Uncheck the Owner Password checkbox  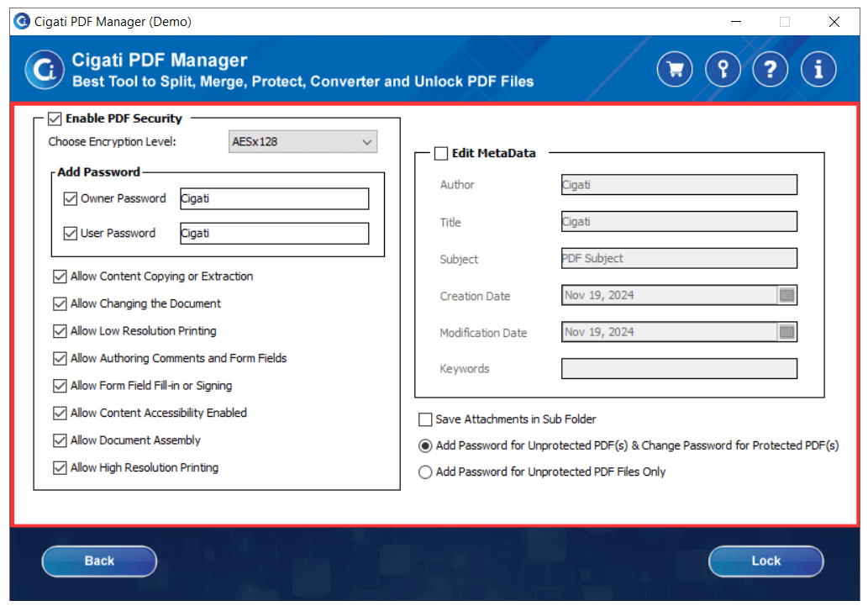click(x=71, y=198)
